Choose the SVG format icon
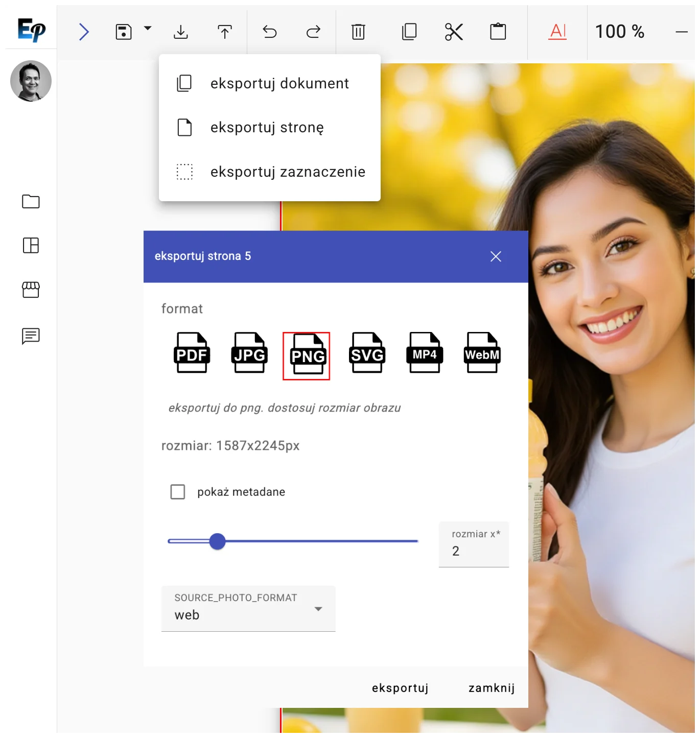Image resolution: width=700 pixels, height=738 pixels. (367, 353)
